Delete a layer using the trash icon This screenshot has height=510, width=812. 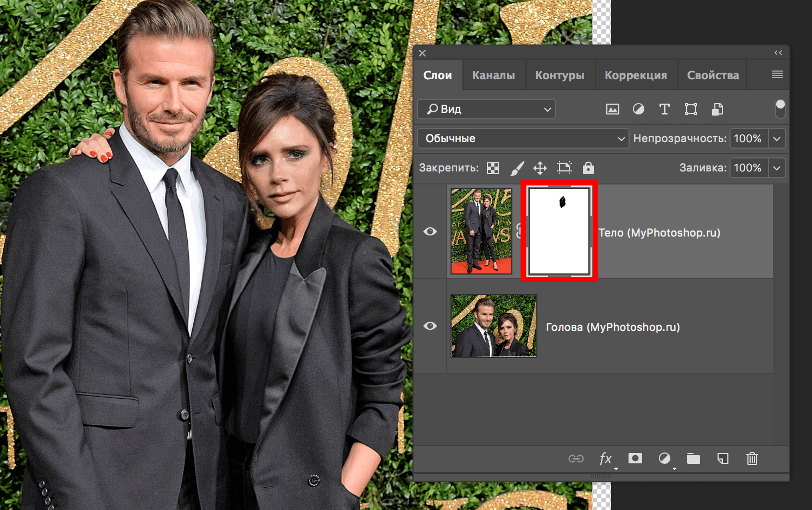coord(752,458)
